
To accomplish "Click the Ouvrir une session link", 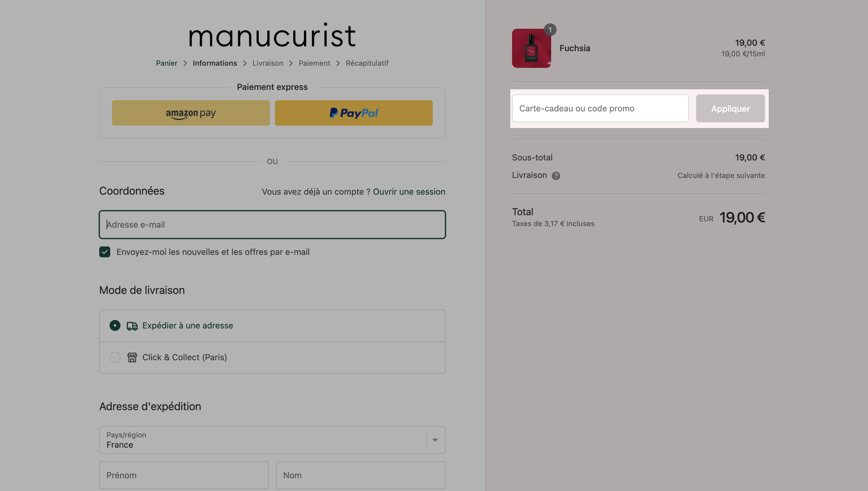I will pos(409,192).
